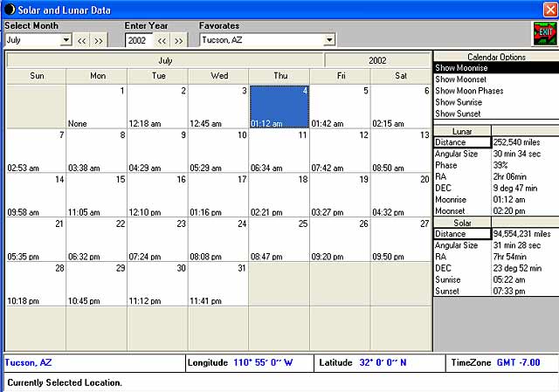The height and width of the screenshot is (392, 559).
Task: Expand the Favorites location dropdown
Action: [328, 40]
